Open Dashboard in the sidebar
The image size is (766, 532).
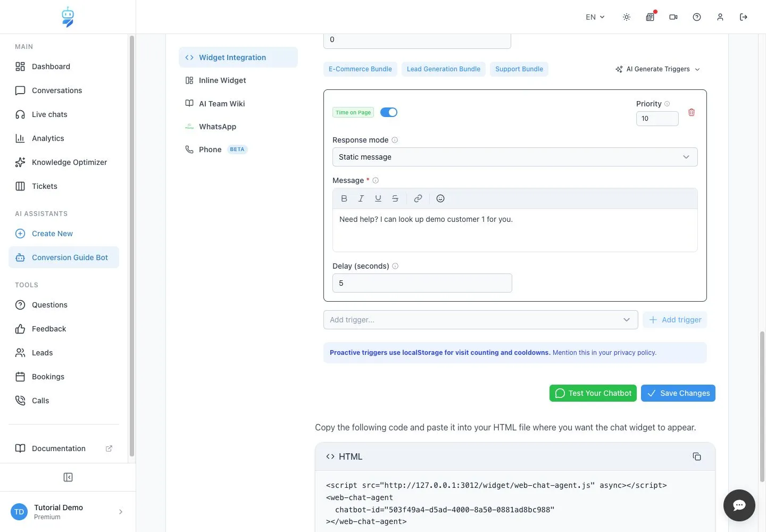64,66
